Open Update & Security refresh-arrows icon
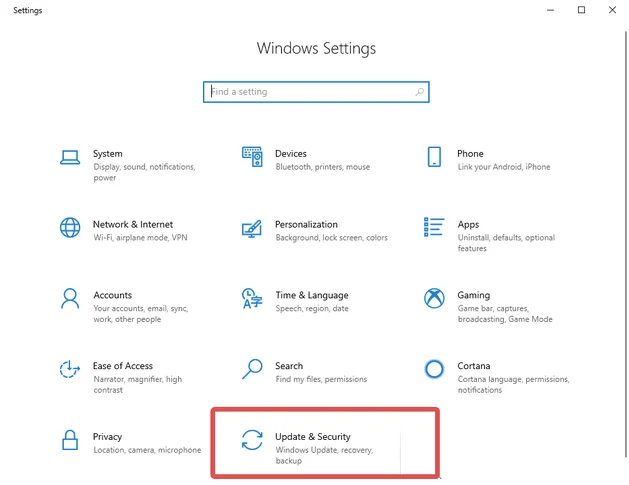 click(x=252, y=440)
